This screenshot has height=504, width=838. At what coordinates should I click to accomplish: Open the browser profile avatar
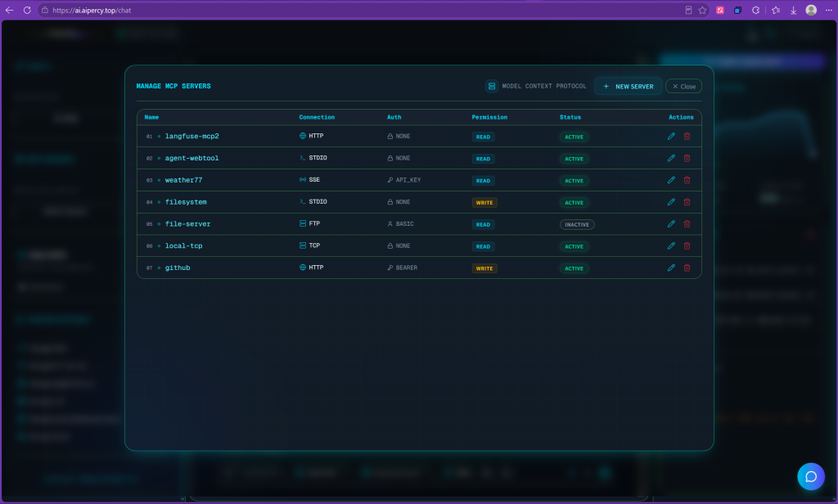pos(811,10)
